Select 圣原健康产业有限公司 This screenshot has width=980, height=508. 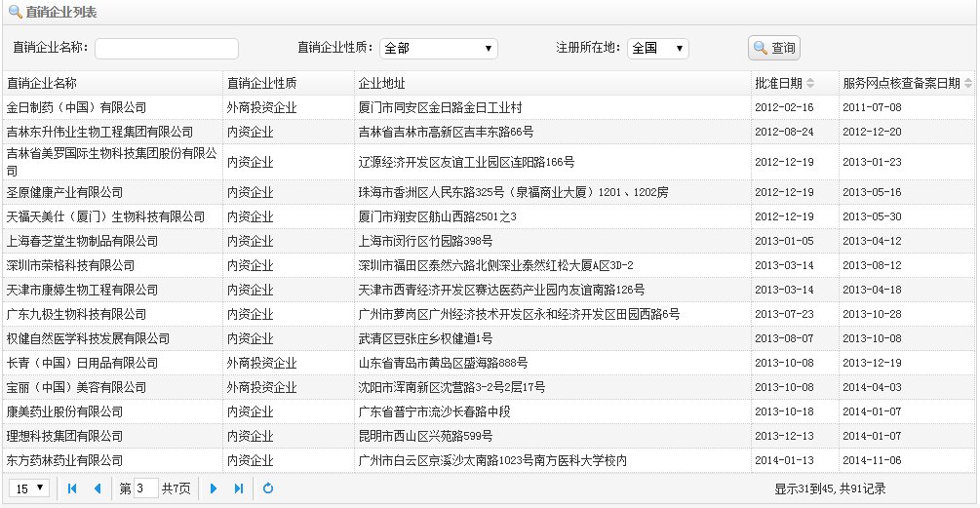click(64, 192)
